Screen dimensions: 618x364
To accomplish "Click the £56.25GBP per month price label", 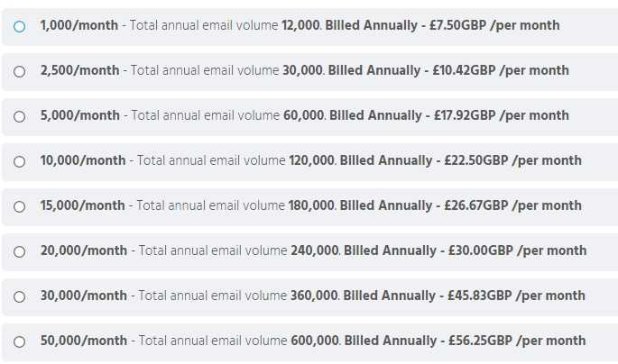I will [x=517, y=341].
